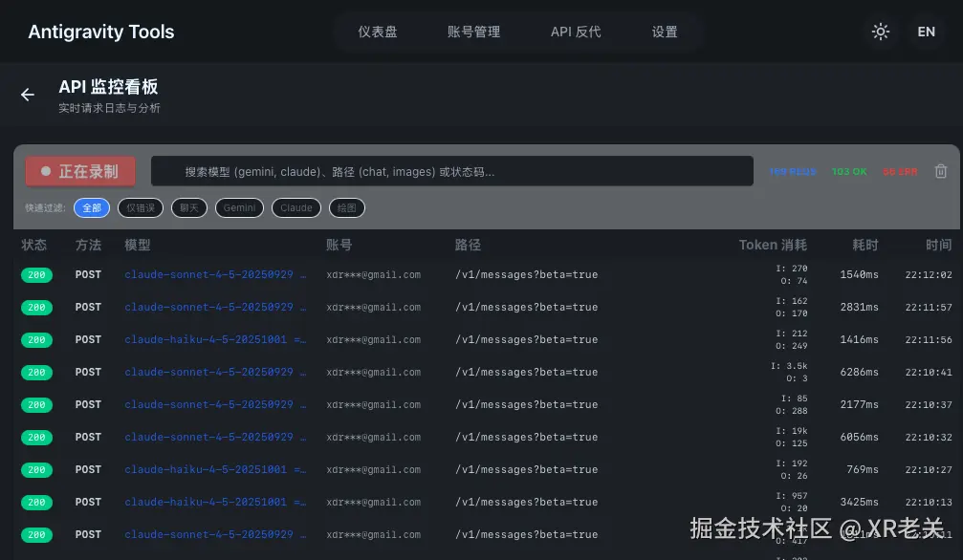963x560 pixels.
Task: Select the 仅错误 quick filter
Action: tap(141, 207)
